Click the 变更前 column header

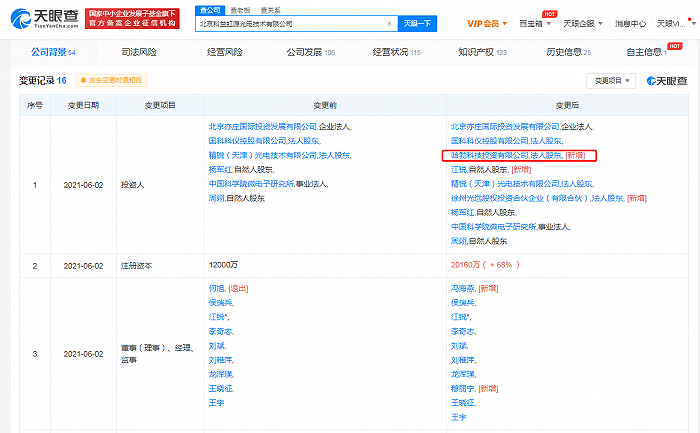(x=325, y=105)
